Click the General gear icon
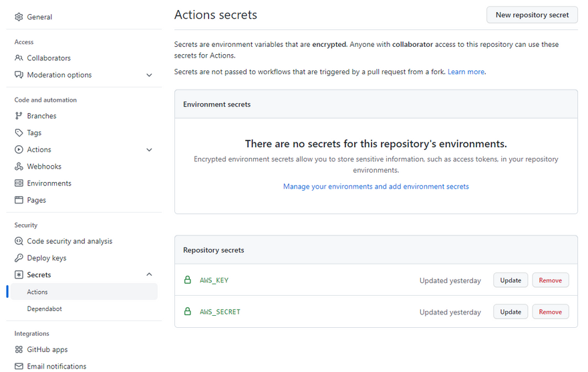This screenshot has width=588, height=372. pyautogui.click(x=19, y=17)
